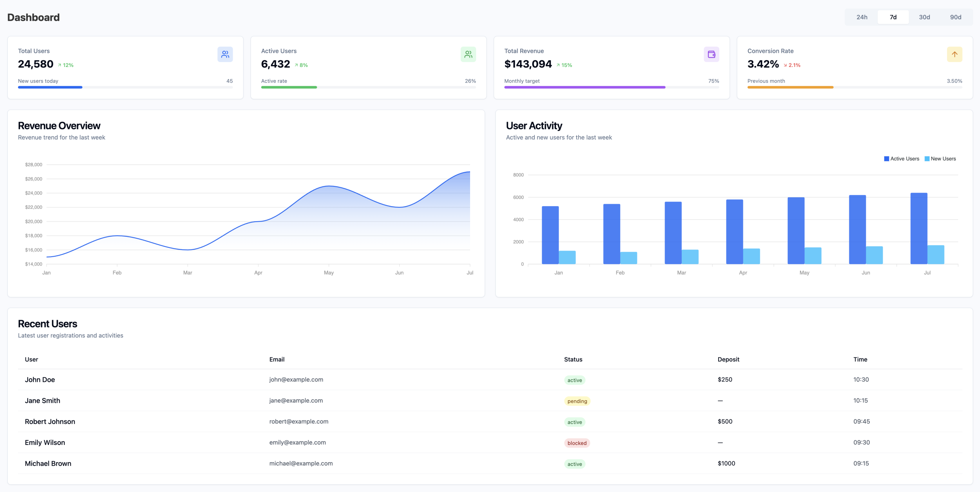Click the orange arrow Conversion Rate icon
This screenshot has height=492, width=980.
954,54
